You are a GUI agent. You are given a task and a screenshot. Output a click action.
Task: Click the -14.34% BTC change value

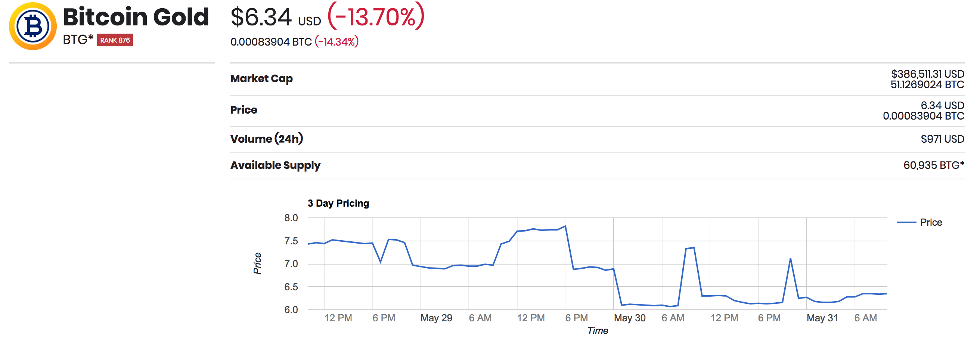click(337, 41)
